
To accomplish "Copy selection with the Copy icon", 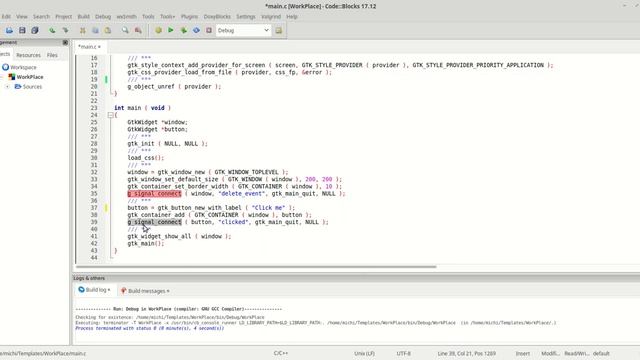I will click(x=95, y=30).
